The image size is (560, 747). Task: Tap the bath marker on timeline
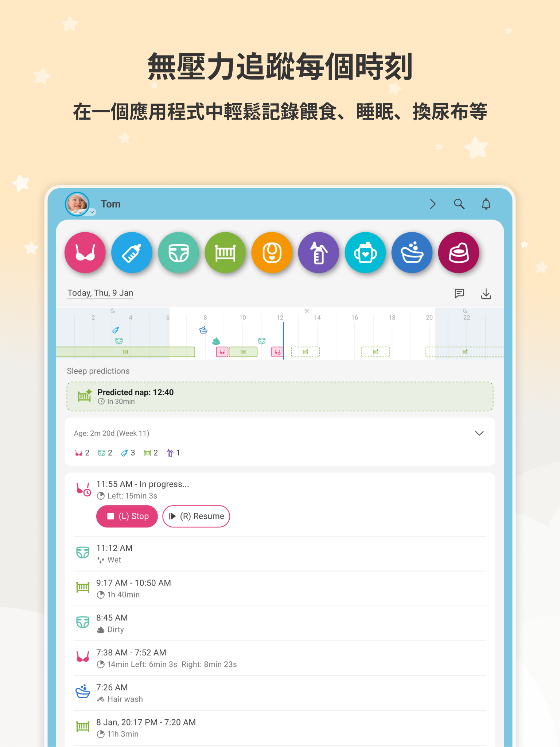(x=203, y=330)
